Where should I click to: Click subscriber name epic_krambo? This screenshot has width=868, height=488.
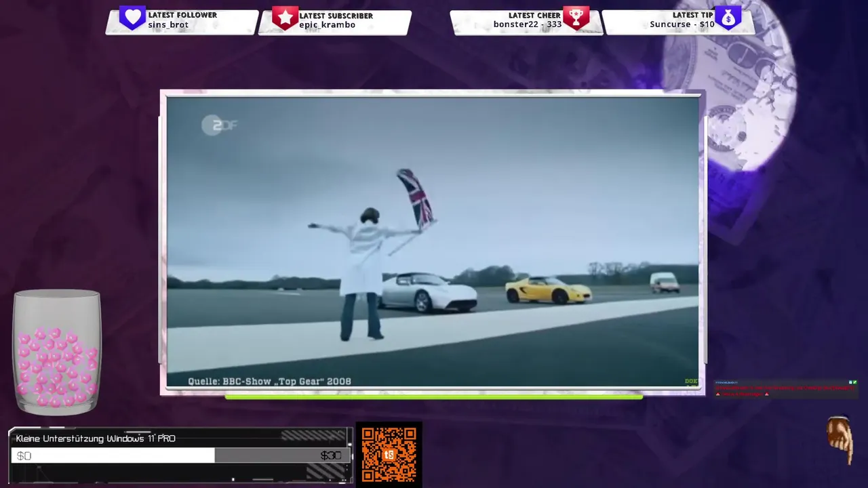327,25
